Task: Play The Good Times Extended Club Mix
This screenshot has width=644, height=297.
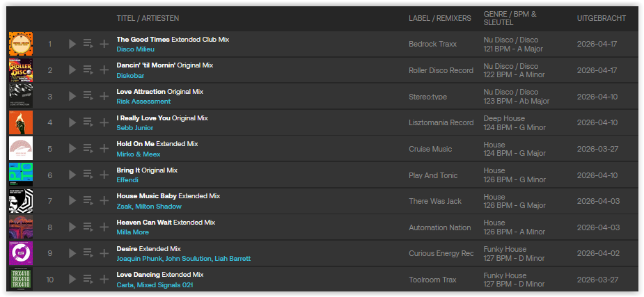Action: click(x=72, y=45)
